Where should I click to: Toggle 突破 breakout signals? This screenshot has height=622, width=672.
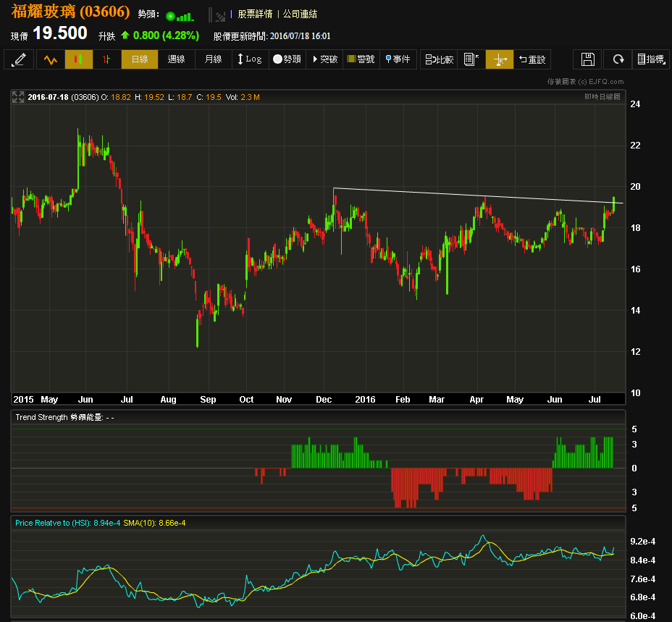(324, 59)
